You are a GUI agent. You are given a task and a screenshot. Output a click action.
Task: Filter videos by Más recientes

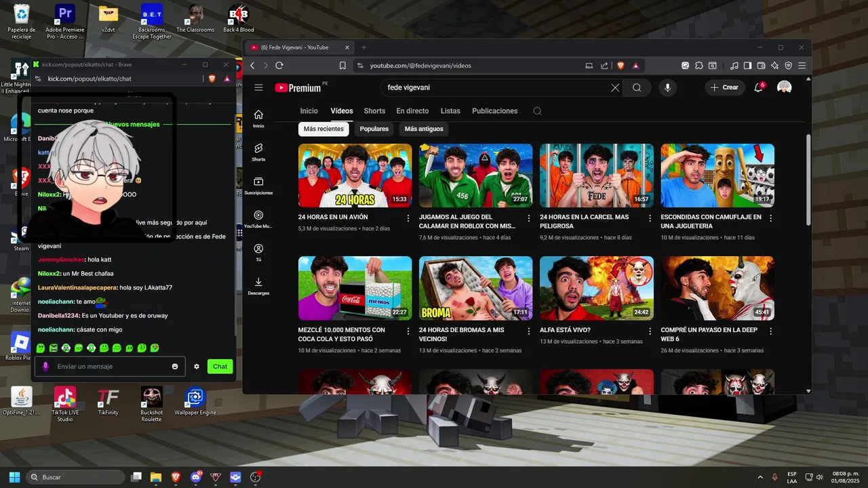tap(323, 129)
